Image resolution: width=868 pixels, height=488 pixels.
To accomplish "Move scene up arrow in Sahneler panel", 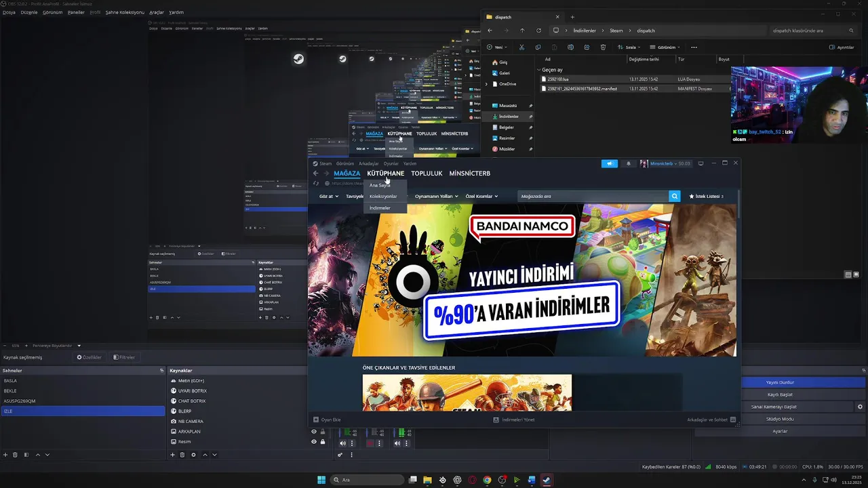I will pos(38,455).
